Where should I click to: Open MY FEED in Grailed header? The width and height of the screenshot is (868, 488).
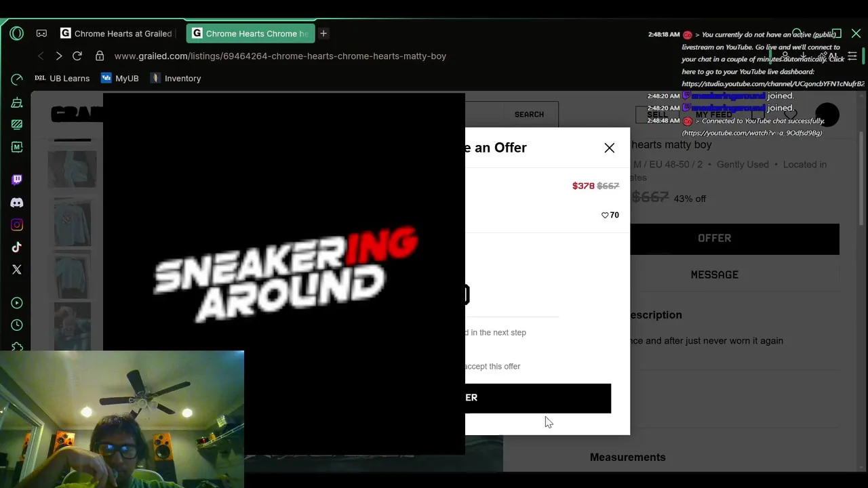tap(714, 115)
